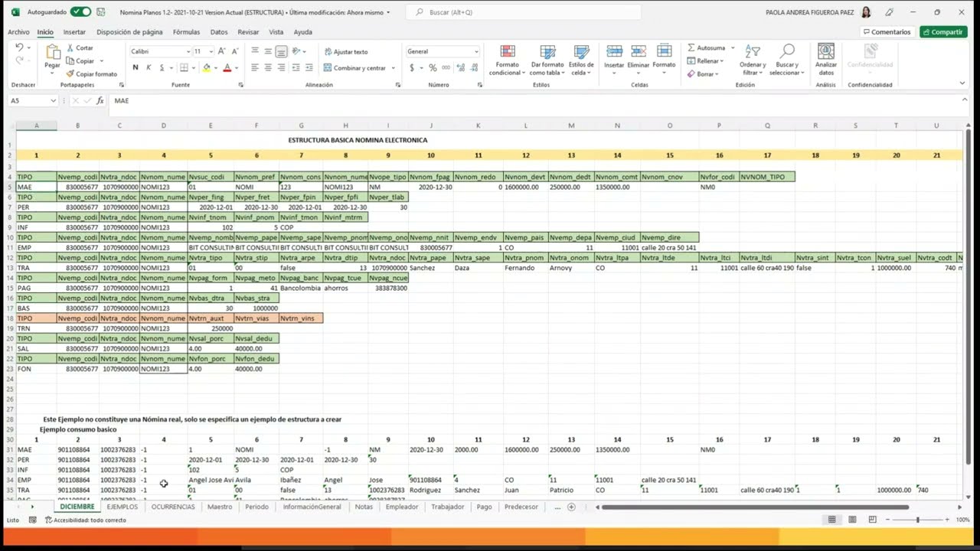Click the Cortar scissors icon
Screen dimensions: 980x551
point(70,47)
